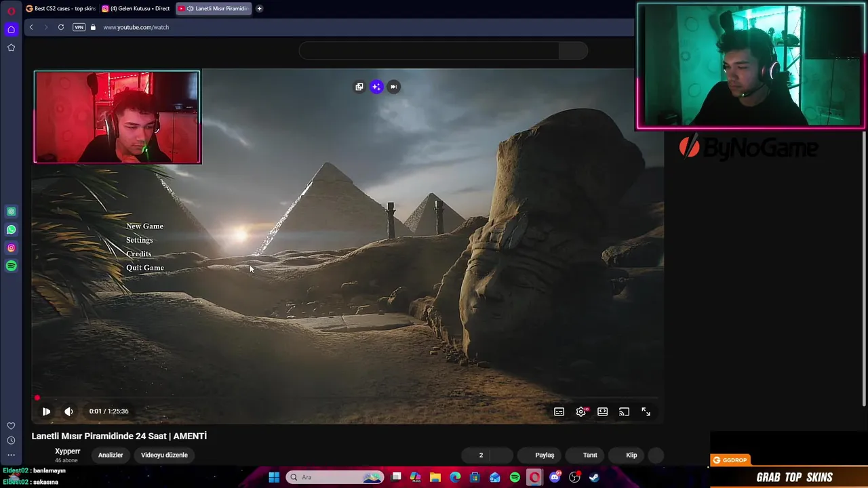Reload the current page
Viewport: 868px width, 488px height.
[x=60, y=27]
